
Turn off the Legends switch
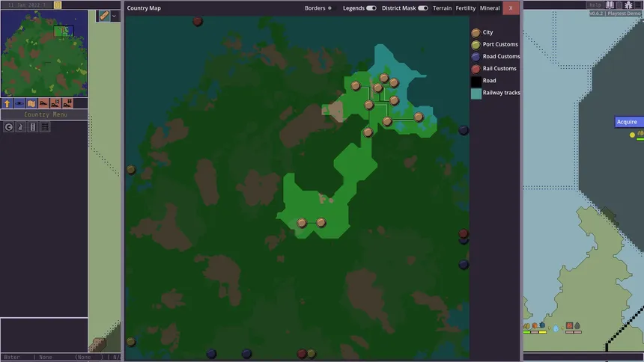[371, 7]
